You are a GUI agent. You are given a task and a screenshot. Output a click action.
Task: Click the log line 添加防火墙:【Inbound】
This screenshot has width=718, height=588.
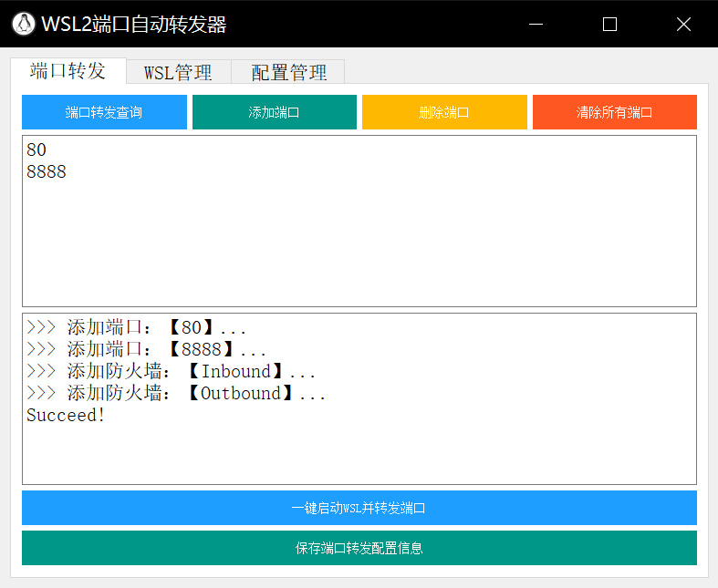click(172, 372)
